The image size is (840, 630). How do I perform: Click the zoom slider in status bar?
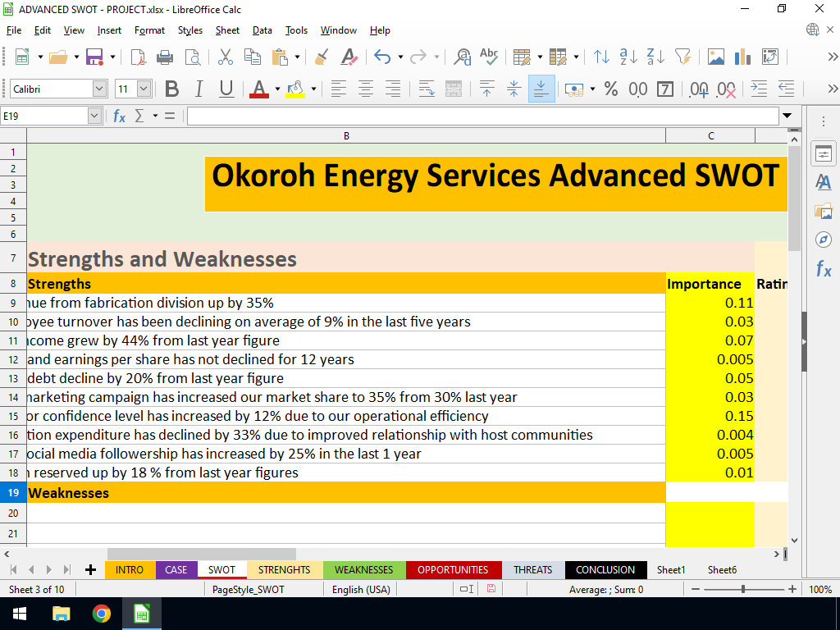click(x=743, y=589)
